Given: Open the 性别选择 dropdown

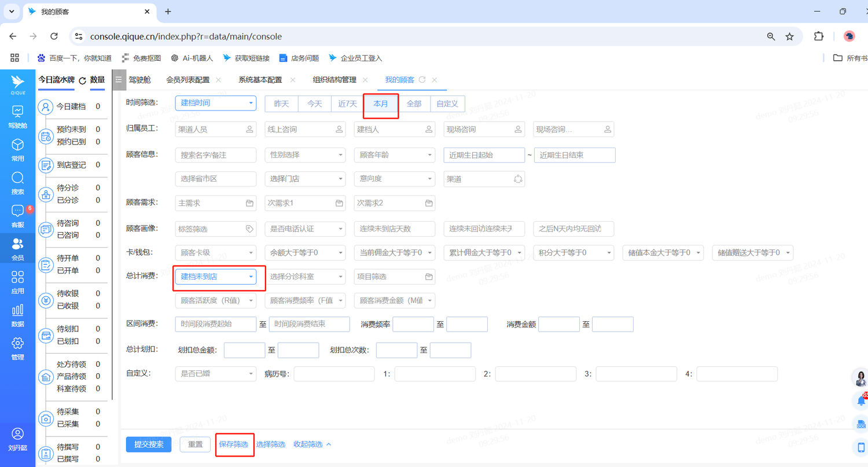Looking at the screenshot, I should coord(305,155).
